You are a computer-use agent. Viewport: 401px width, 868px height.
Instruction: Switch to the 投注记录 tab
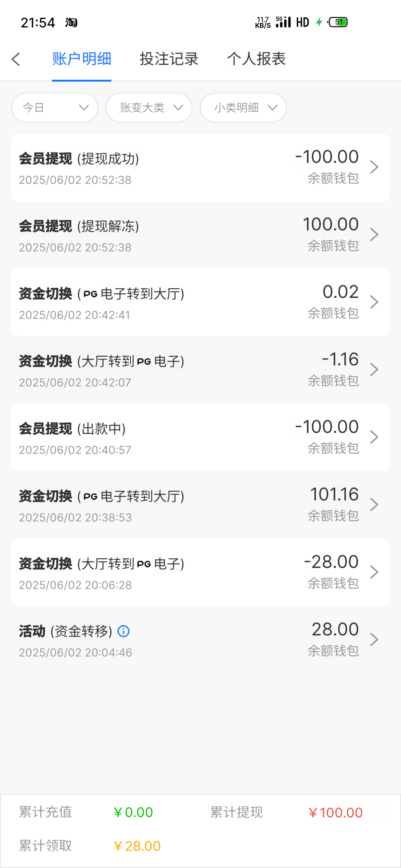pos(169,59)
